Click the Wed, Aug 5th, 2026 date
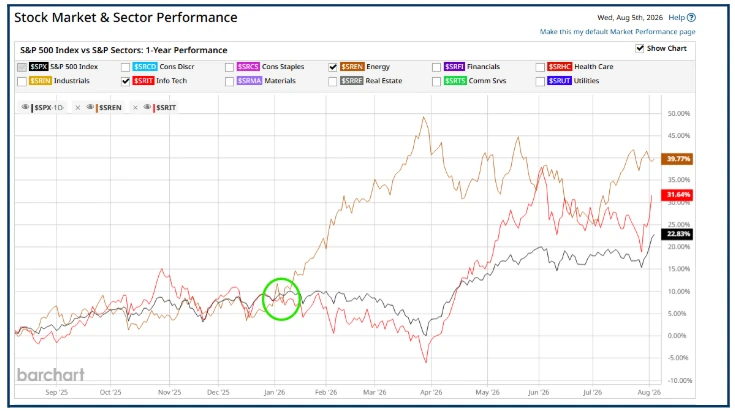Viewport: 735px width, 411px height. 630,17
